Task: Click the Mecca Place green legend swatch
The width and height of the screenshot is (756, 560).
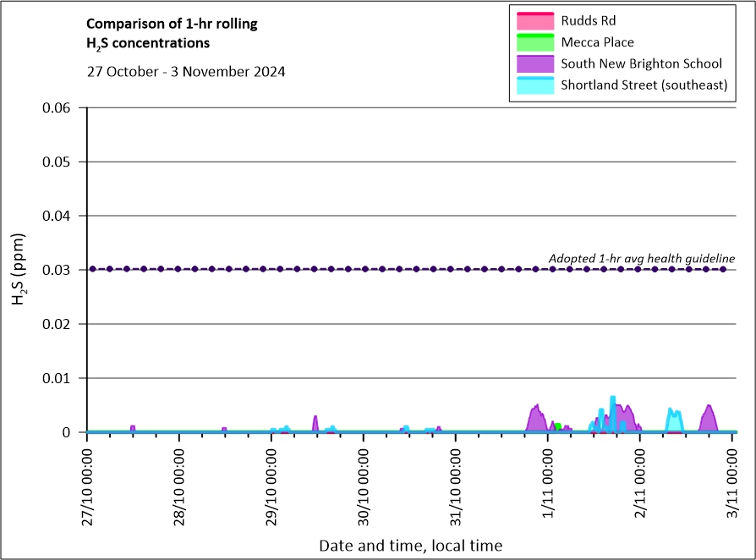Action: 534,41
